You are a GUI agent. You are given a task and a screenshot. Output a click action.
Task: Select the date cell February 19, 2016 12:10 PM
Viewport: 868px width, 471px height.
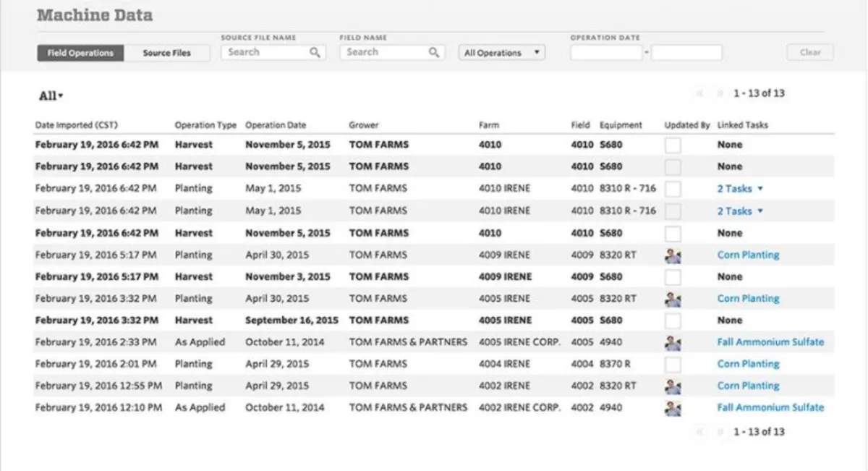tap(98, 407)
